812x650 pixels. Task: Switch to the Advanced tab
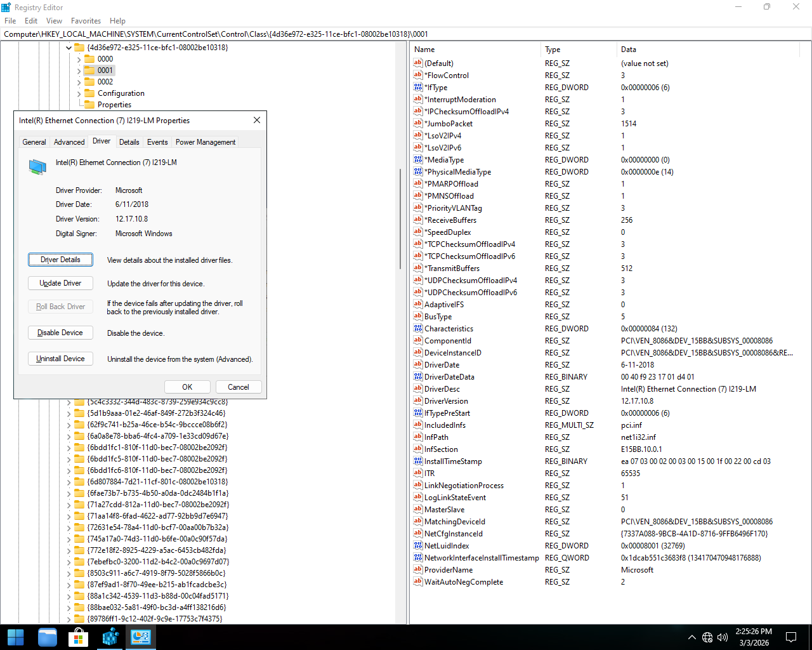click(x=69, y=142)
